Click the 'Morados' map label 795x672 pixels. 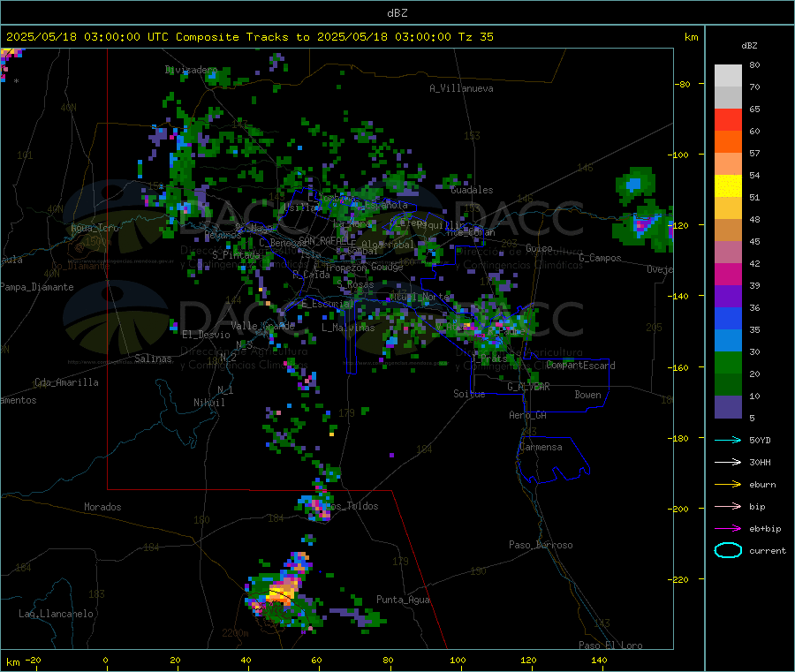point(102,507)
